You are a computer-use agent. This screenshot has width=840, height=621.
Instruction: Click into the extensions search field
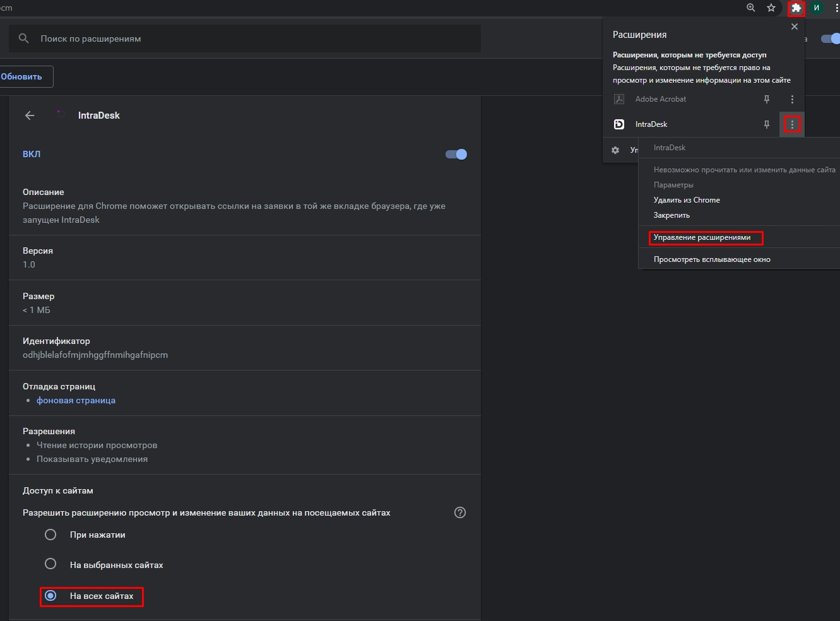point(245,38)
